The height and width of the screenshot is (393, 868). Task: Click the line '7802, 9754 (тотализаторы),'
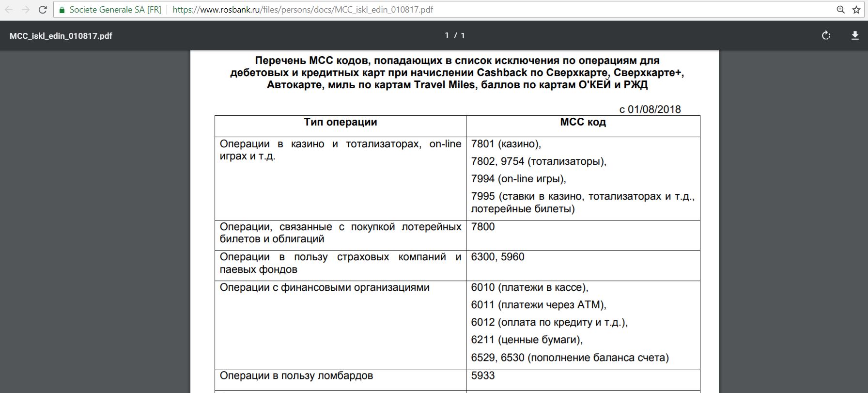[x=539, y=161]
